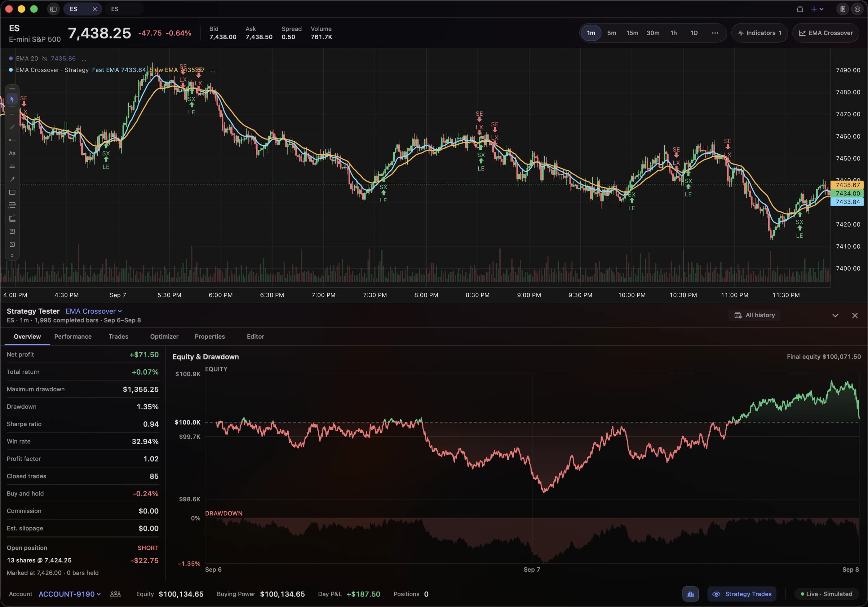
Task: Select the arrow drawing tool
Action: point(12,179)
